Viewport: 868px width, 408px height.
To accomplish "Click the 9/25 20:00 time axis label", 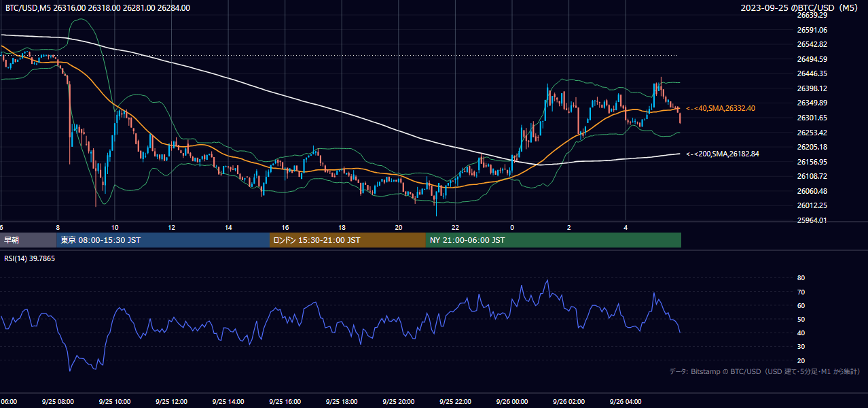I will click(399, 402).
